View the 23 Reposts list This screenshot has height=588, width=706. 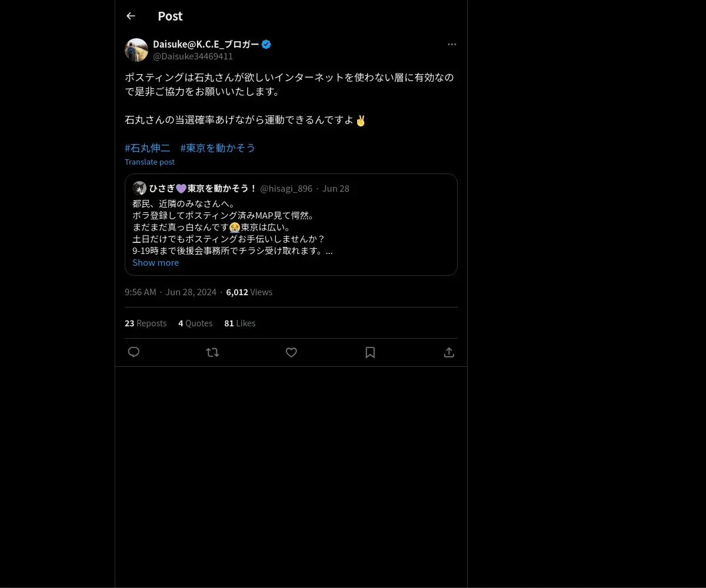point(145,323)
